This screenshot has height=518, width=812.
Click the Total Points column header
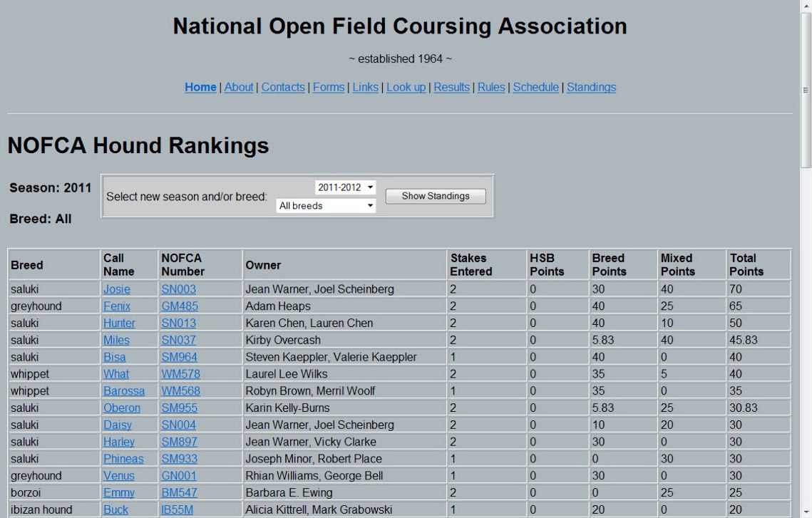tap(759, 265)
